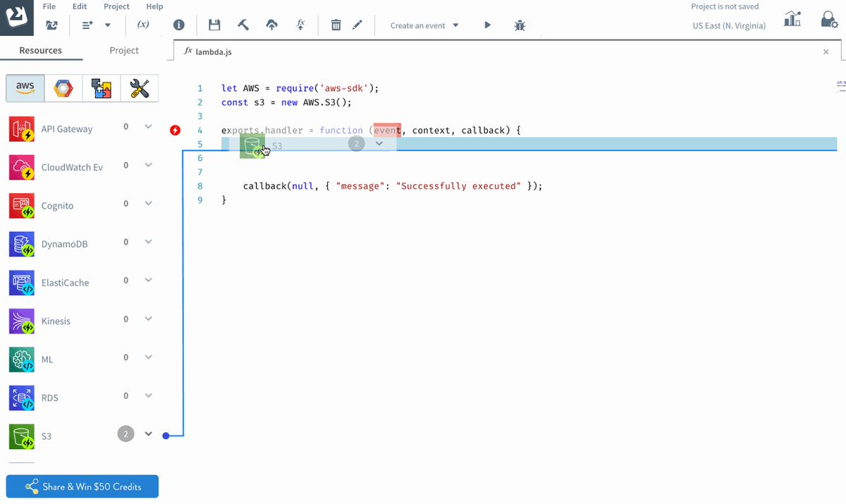
Task: Click the pencil edit icon
Action: (357, 25)
